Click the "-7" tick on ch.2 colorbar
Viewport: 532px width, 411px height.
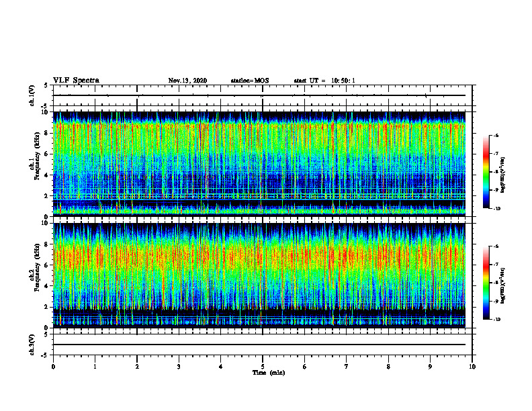[x=496, y=265]
